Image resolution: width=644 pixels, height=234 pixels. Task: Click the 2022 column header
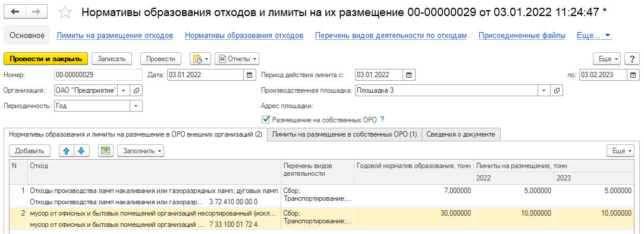coord(514,178)
